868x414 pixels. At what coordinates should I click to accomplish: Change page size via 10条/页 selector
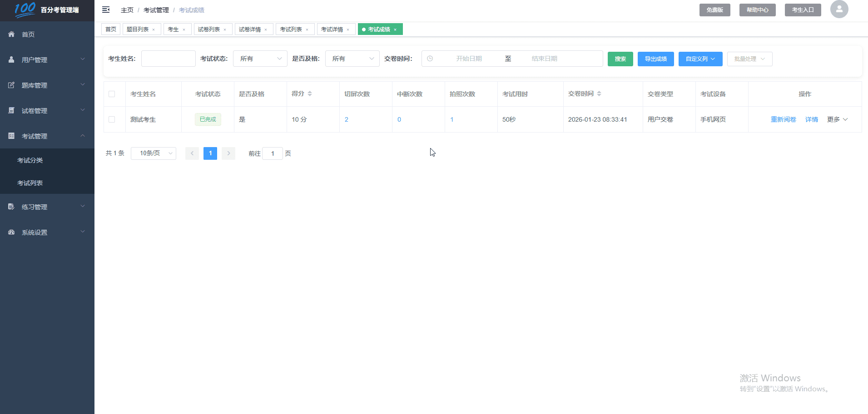click(153, 153)
